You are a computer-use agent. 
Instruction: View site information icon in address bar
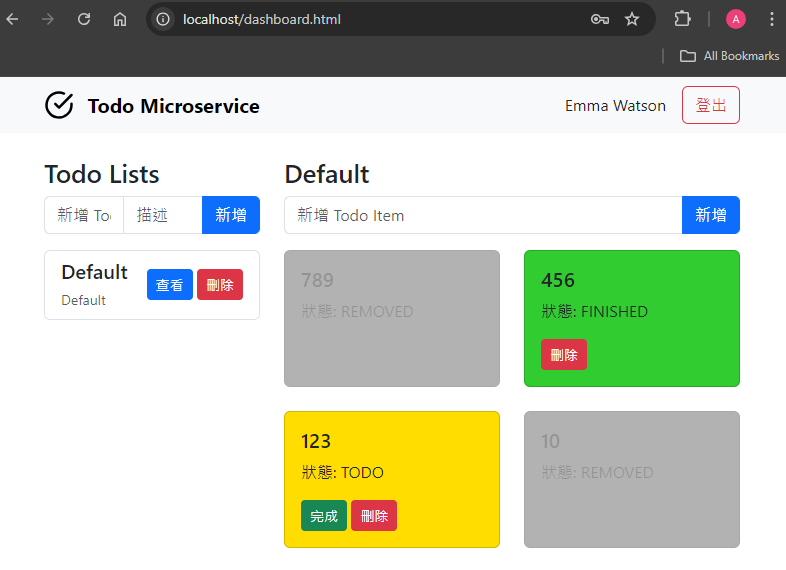click(162, 19)
